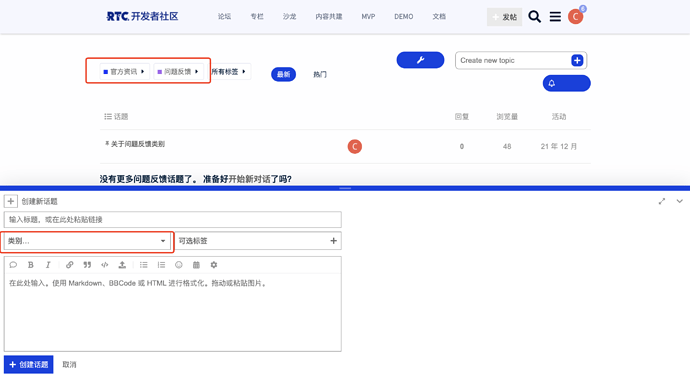Go to MVP in top navigation

[368, 17]
